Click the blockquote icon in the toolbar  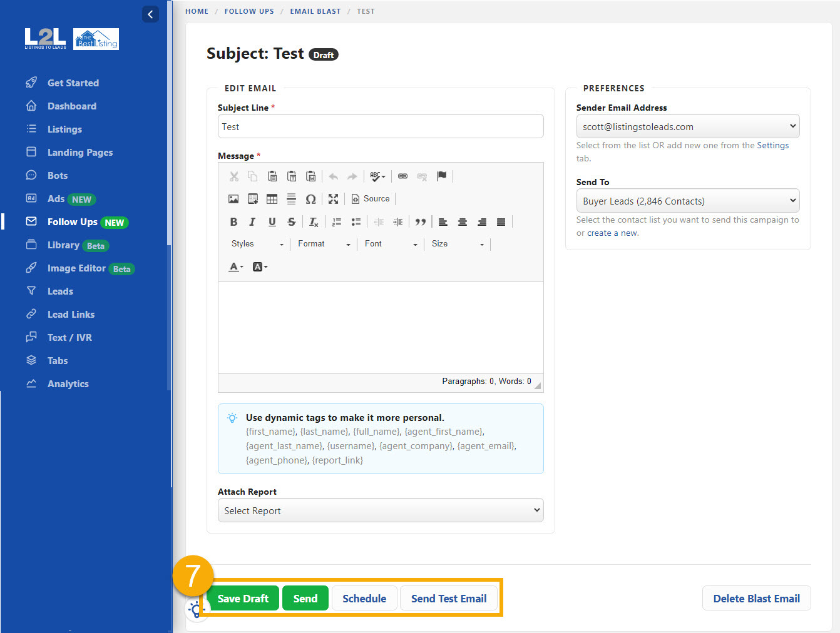[x=420, y=221]
